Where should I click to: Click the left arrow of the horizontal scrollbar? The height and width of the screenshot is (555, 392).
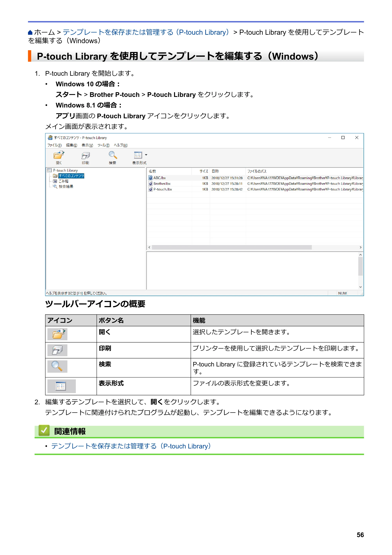click(x=149, y=247)
